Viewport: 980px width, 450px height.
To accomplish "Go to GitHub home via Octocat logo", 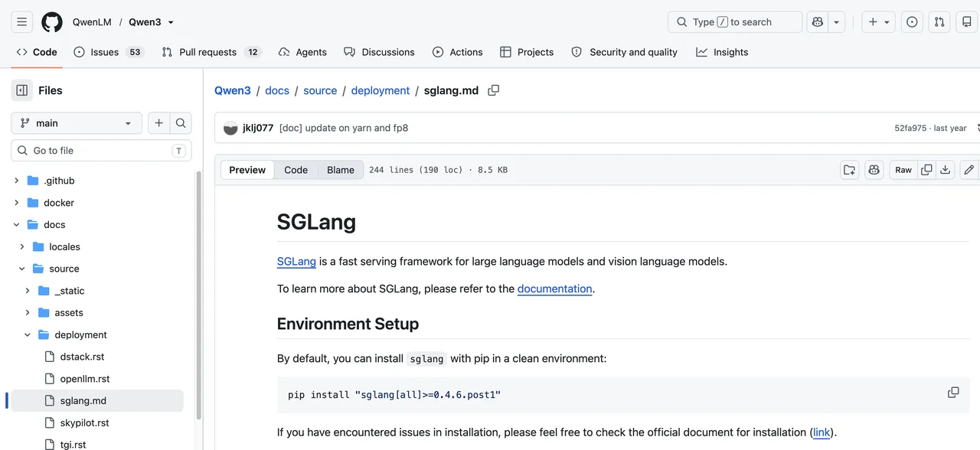I will (x=52, y=22).
